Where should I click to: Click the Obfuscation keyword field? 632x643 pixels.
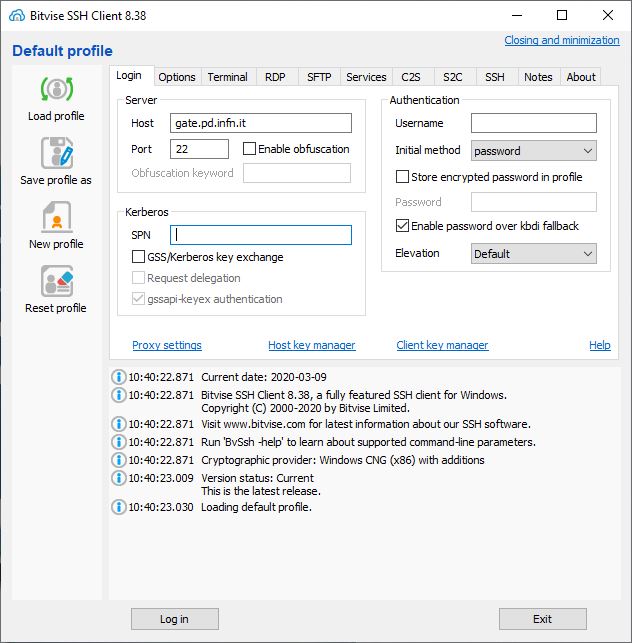point(297,173)
